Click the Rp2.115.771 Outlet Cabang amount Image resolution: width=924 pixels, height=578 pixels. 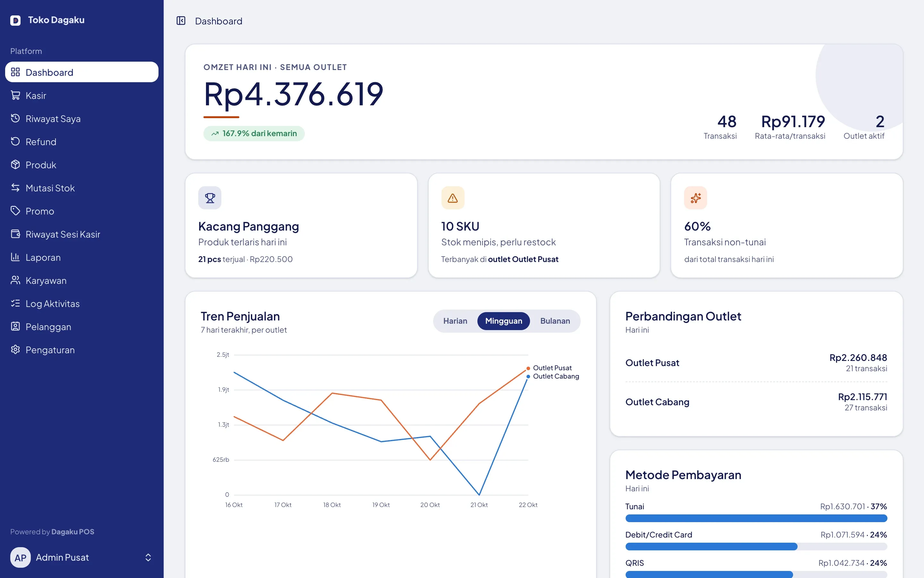(862, 397)
